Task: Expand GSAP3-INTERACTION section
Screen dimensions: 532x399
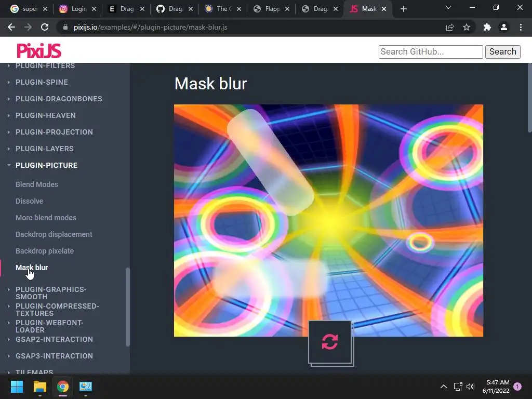Action: (54, 356)
